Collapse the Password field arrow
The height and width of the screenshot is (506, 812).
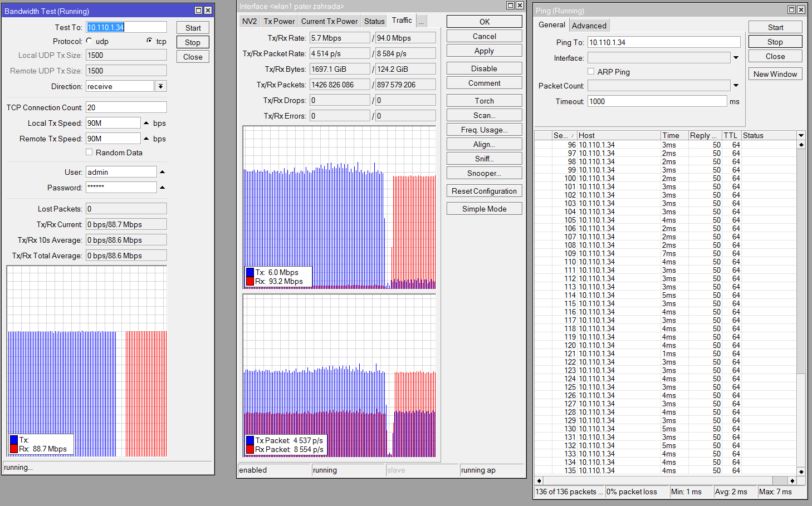click(x=162, y=188)
